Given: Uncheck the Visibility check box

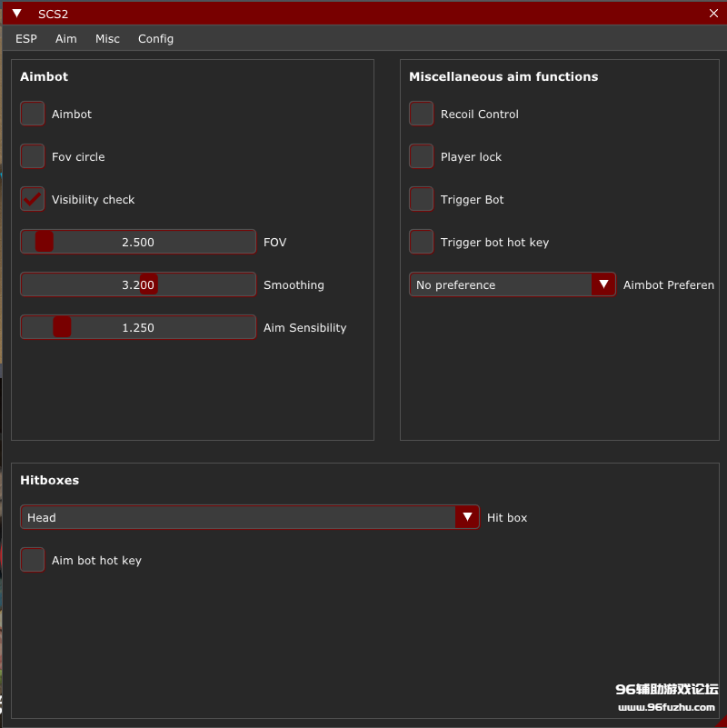Looking at the screenshot, I should click(33, 199).
